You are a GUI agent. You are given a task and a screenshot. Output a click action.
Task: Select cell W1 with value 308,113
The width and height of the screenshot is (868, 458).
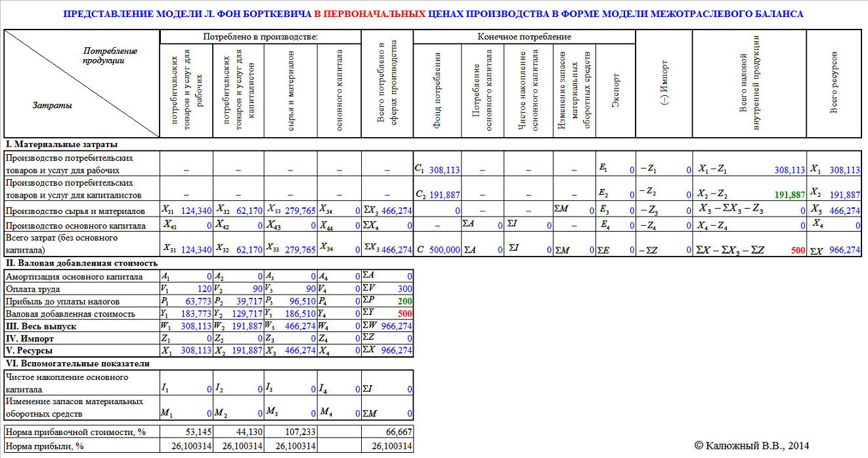click(x=186, y=326)
